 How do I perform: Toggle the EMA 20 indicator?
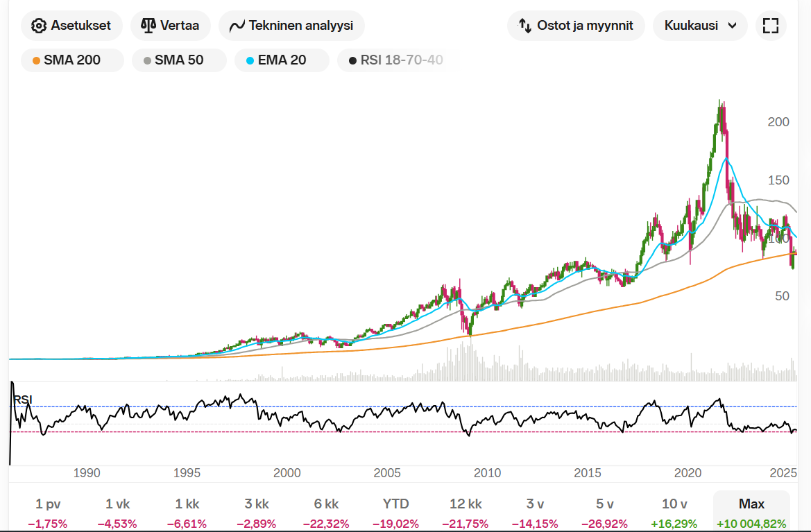pos(282,60)
